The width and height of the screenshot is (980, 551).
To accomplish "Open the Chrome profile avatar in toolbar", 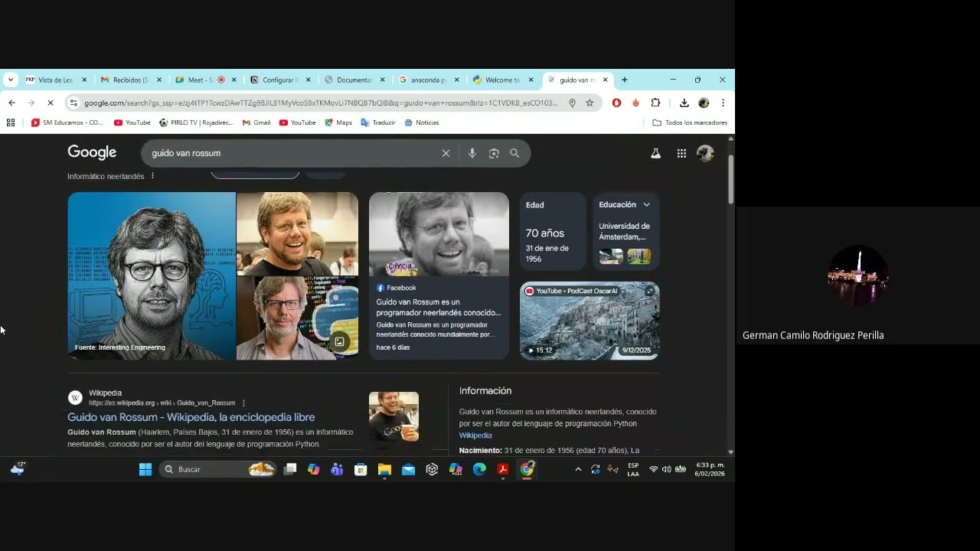I will [704, 103].
